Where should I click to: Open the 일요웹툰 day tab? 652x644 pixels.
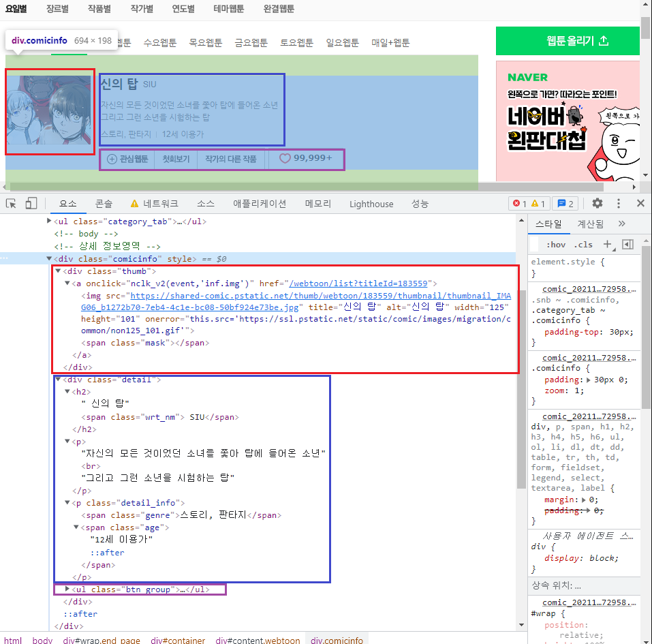342,42
